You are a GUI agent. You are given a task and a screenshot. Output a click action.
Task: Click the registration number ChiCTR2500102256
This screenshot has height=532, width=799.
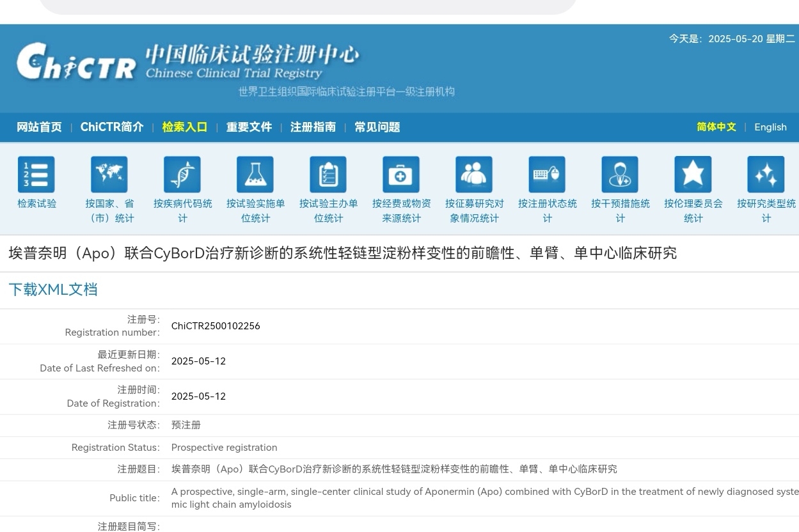(216, 326)
